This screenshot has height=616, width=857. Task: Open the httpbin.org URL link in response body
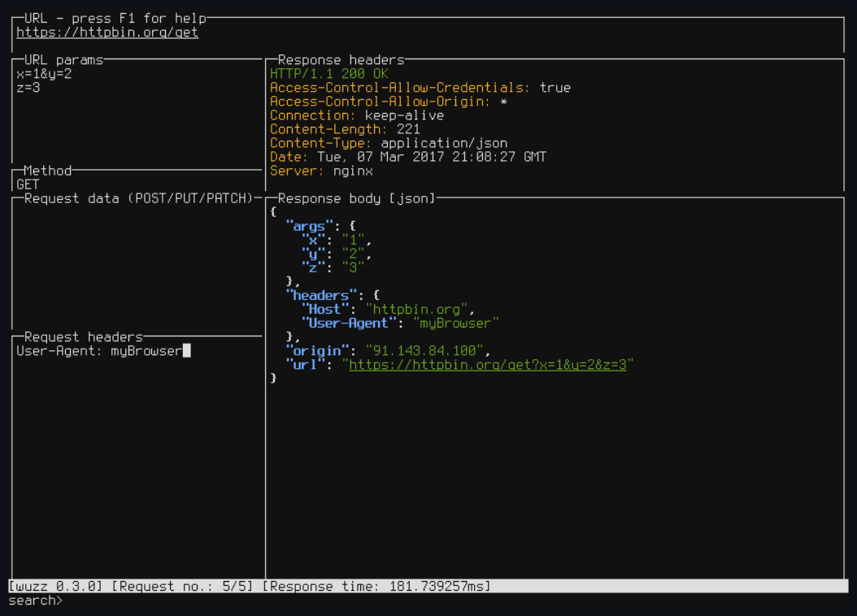(488, 365)
